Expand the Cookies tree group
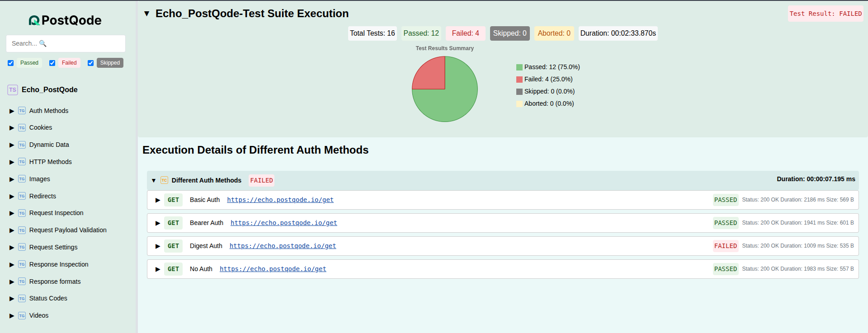The width and height of the screenshot is (868, 333). (x=12, y=128)
